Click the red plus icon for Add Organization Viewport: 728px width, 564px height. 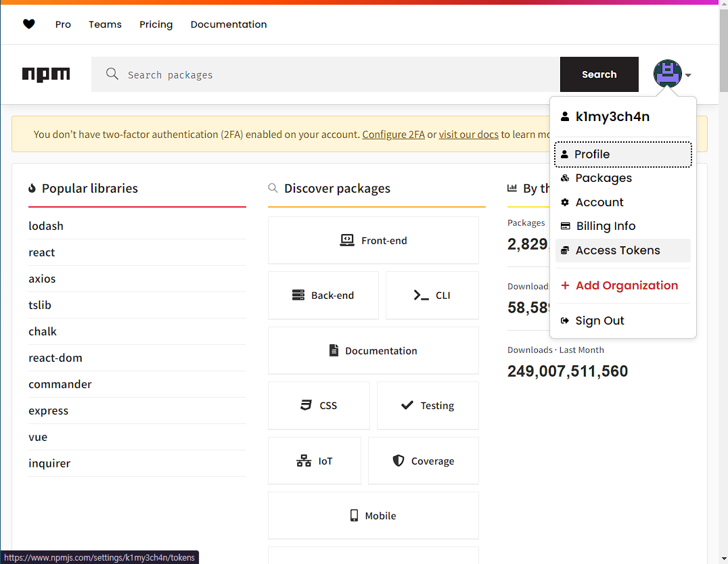point(565,285)
